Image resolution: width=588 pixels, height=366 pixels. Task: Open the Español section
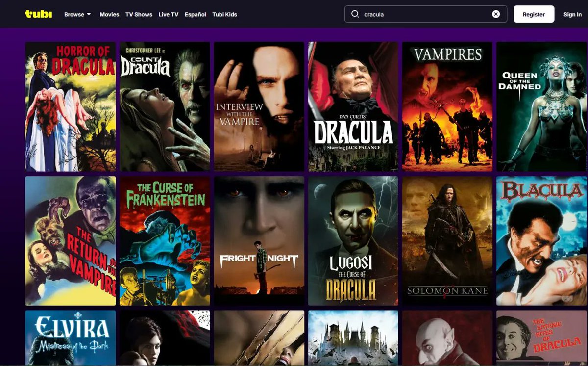195,14
